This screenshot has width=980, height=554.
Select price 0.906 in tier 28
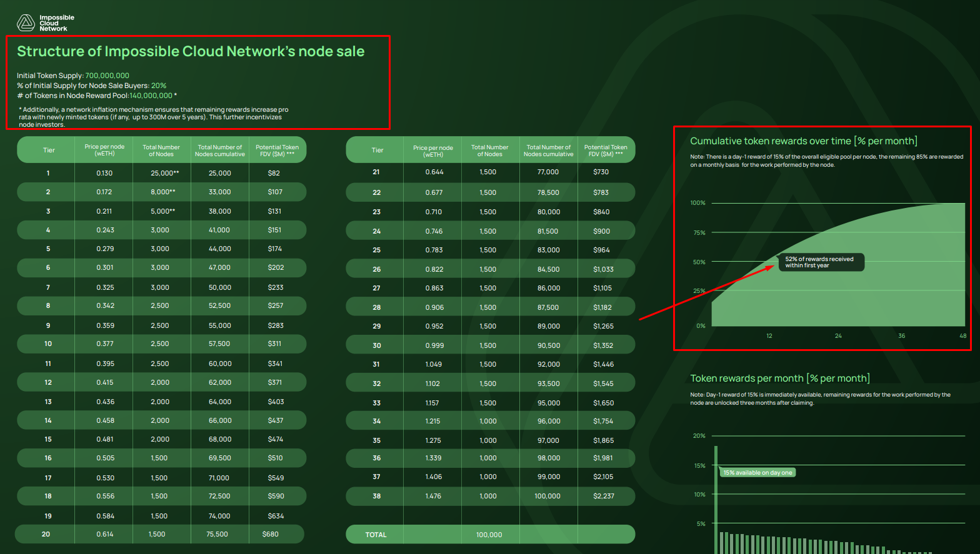tap(434, 307)
